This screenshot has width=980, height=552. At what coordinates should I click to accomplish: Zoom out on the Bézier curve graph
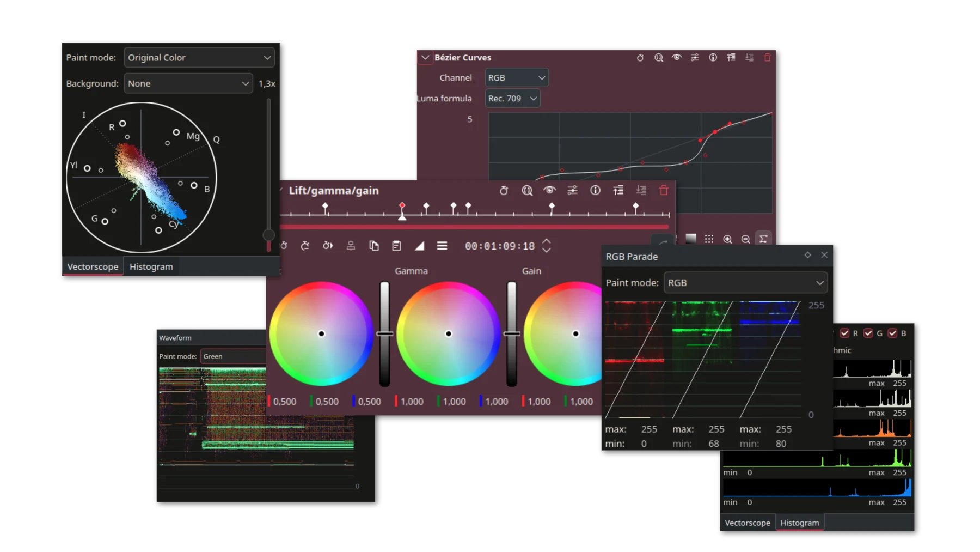(745, 239)
